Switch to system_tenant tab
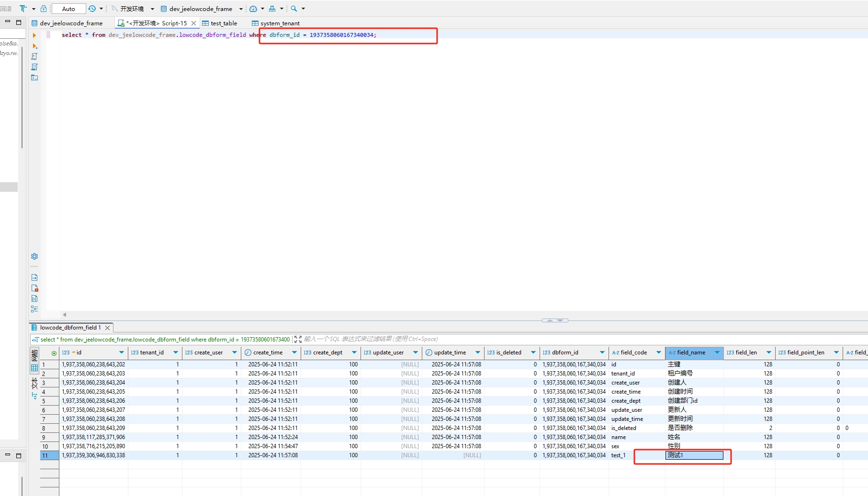 pos(276,23)
